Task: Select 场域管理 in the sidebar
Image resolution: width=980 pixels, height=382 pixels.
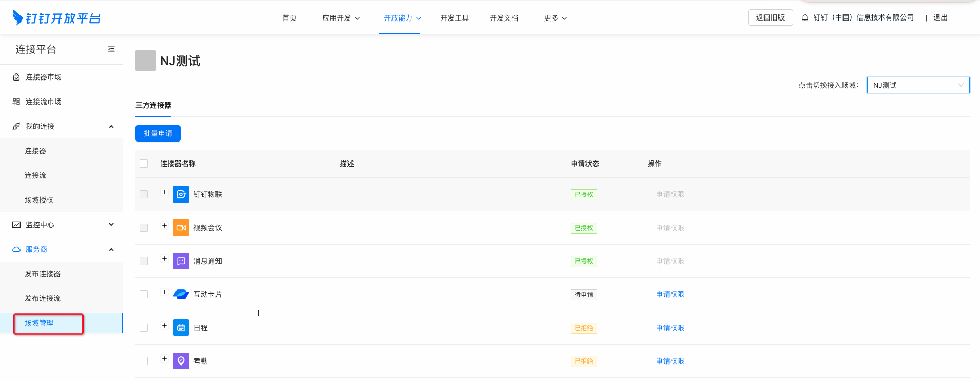Action: pyautogui.click(x=39, y=323)
